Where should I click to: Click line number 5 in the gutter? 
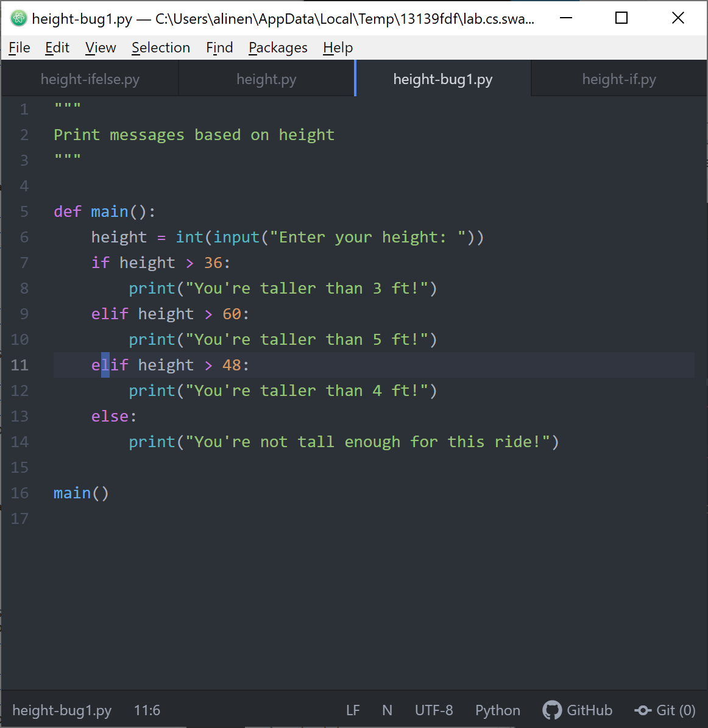[24, 212]
